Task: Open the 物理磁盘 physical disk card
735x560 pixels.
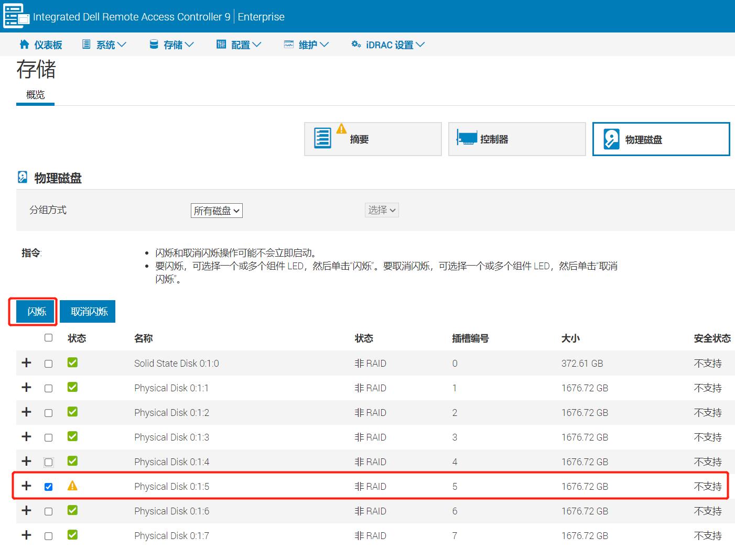Action: 661,139
